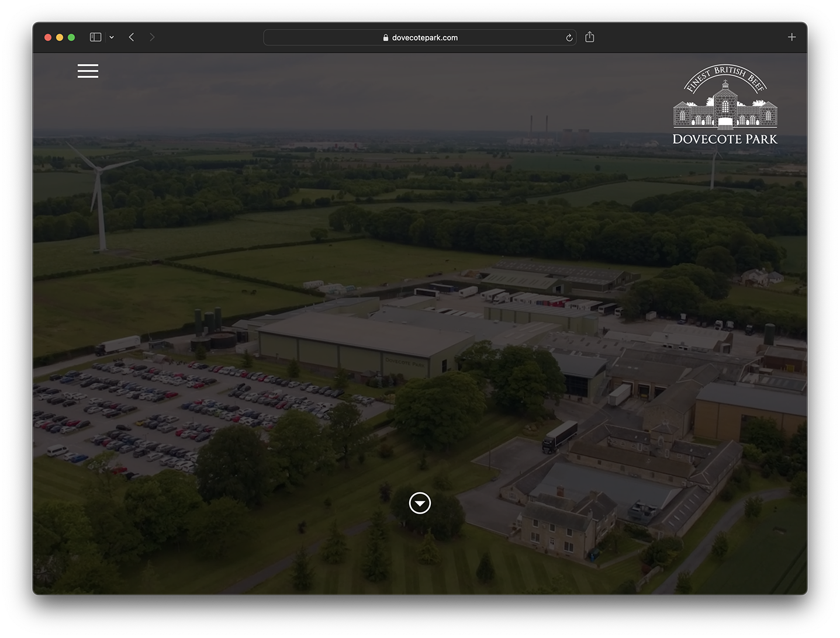Screen dimensions: 840x638
Task: Open the Share sheet in Safari's toolbar
Action: pos(589,37)
